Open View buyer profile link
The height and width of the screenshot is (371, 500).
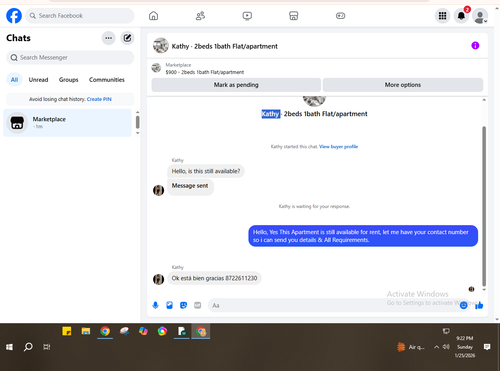coord(338,147)
